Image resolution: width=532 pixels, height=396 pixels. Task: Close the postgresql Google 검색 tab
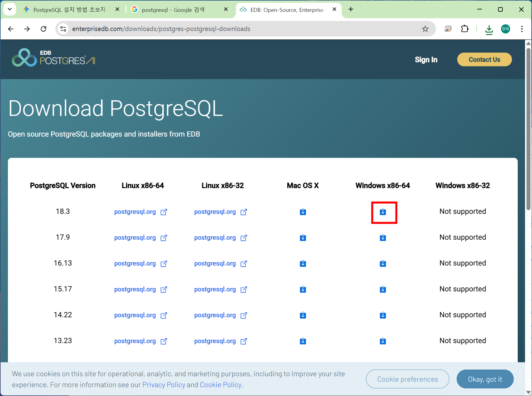226,9
